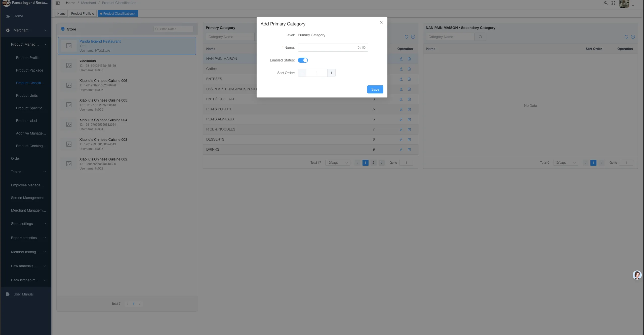Close the Product Classification tab
Screen dimensions: 644x335
(x=134, y=14)
